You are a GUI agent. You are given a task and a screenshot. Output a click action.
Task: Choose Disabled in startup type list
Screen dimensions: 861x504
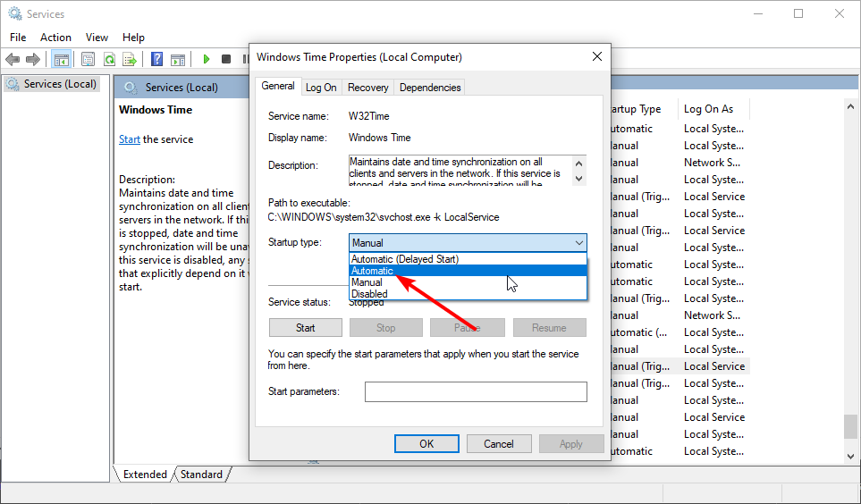tap(468, 294)
